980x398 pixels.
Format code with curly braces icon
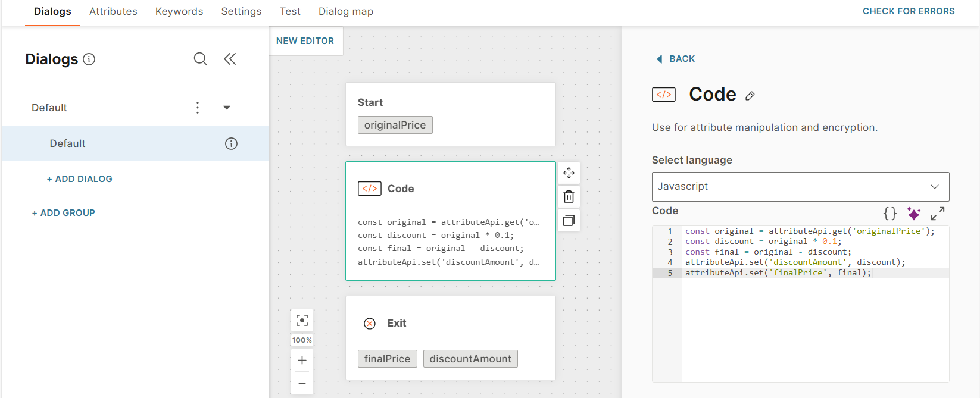pyautogui.click(x=890, y=213)
